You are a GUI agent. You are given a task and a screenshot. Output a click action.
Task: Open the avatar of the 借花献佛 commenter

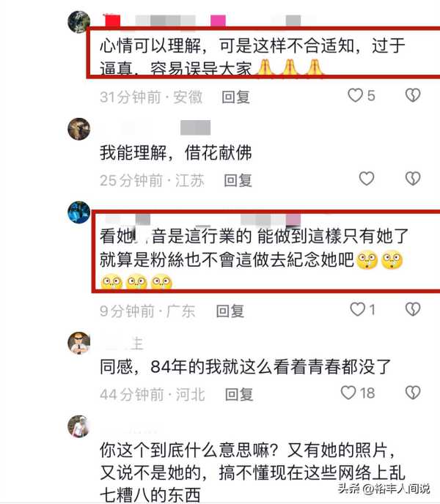coord(79,129)
